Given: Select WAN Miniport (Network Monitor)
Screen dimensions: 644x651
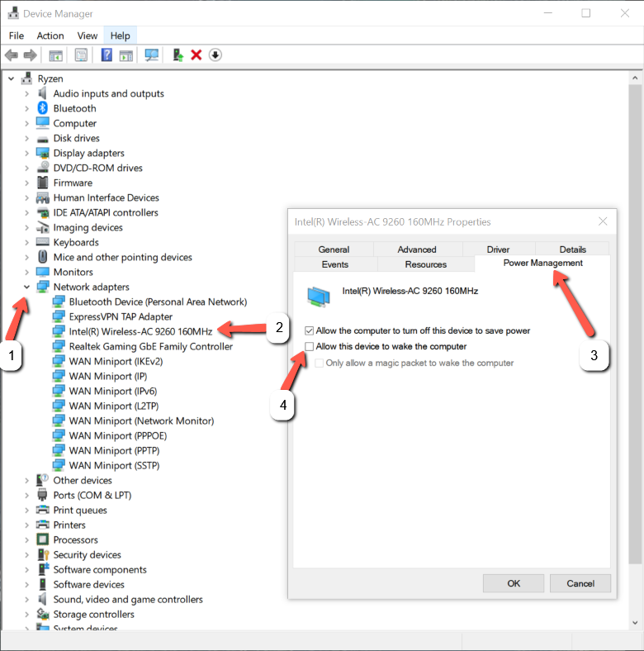Looking at the screenshot, I should [x=141, y=421].
